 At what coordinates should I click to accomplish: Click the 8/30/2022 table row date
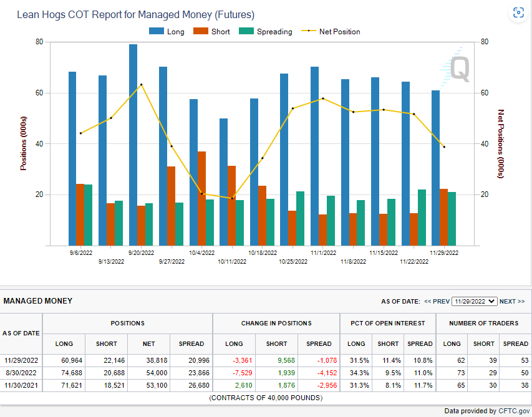point(21,373)
